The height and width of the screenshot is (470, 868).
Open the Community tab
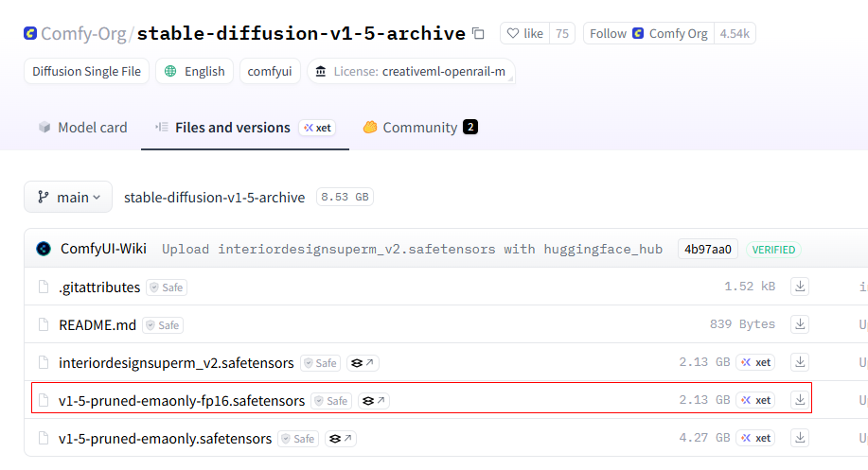pyautogui.click(x=420, y=127)
